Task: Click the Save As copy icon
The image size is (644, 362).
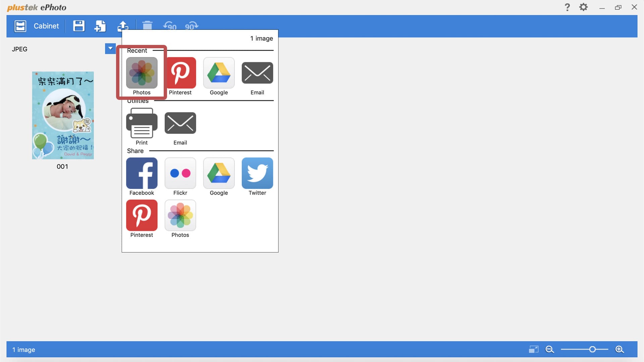Action: coord(100,26)
